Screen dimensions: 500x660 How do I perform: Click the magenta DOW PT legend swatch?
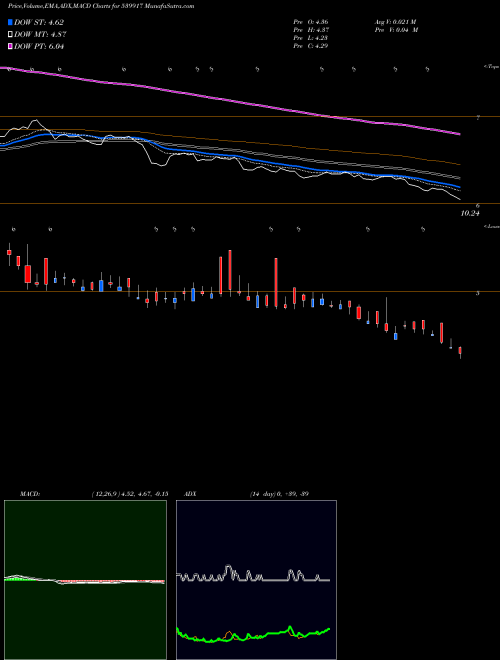point(10,46)
